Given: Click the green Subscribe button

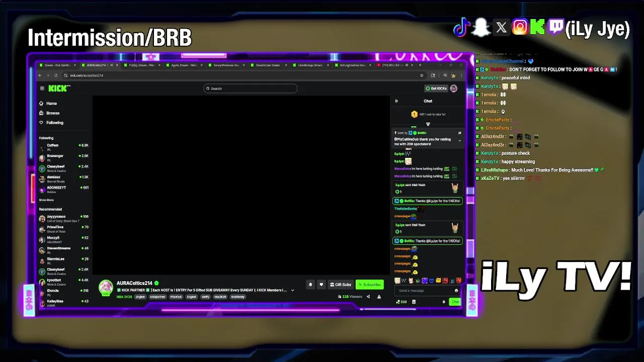Looking at the screenshot, I should [370, 285].
